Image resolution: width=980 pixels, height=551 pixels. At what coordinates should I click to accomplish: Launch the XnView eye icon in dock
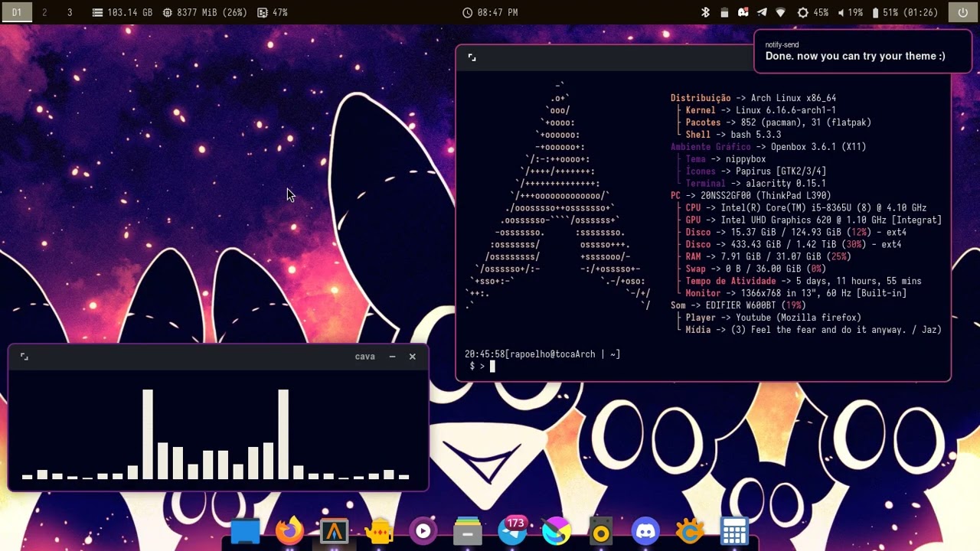[690, 531]
